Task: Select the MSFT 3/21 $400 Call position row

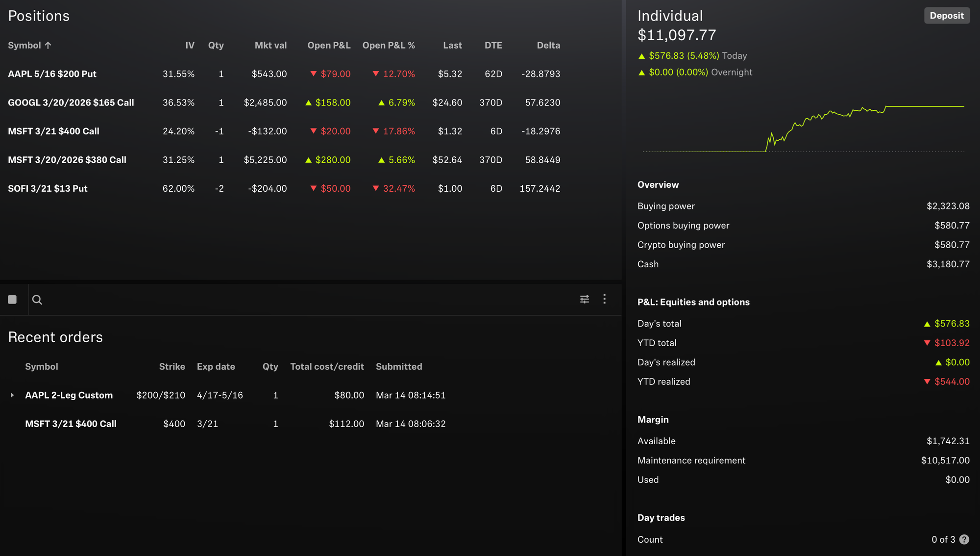Action: [x=284, y=131]
